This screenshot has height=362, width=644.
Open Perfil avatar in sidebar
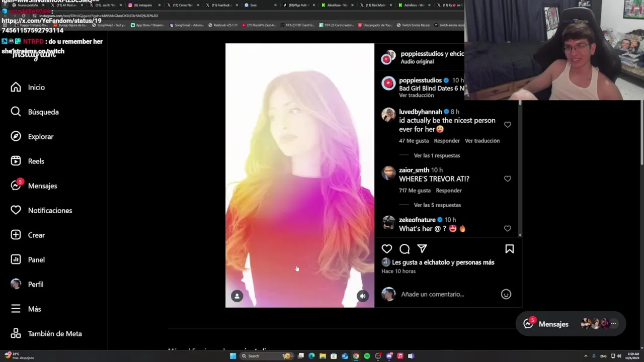(x=16, y=284)
